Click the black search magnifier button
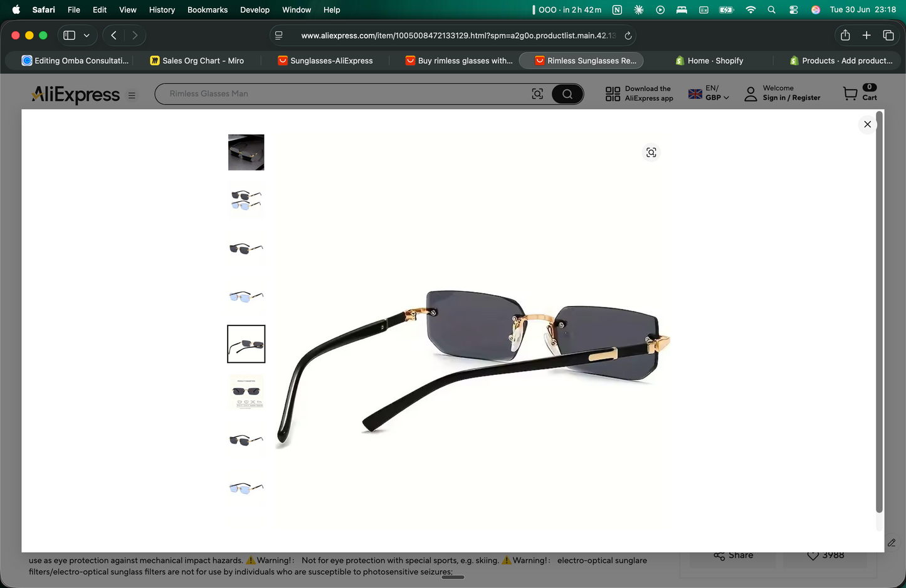The width and height of the screenshot is (906, 588). (567, 94)
